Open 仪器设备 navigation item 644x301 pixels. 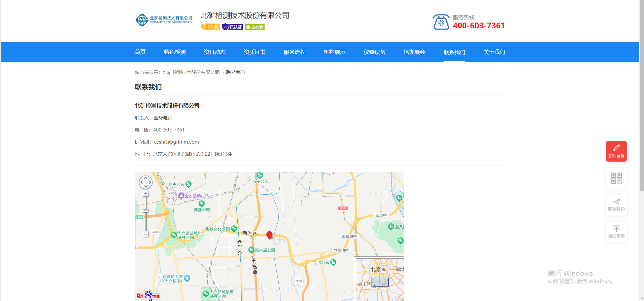[374, 52]
